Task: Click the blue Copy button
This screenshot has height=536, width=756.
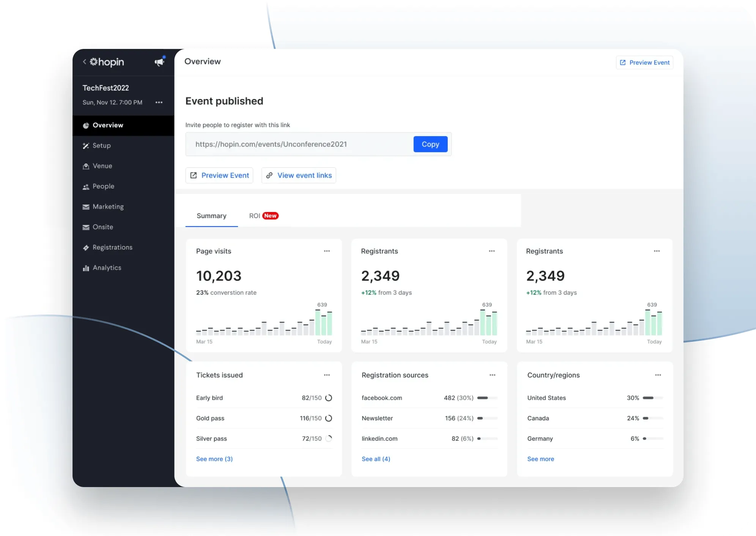Action: pyautogui.click(x=430, y=144)
